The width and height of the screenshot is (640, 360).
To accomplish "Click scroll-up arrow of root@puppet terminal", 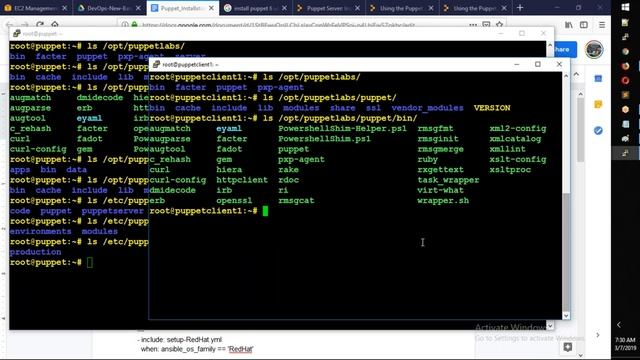I will (550, 45).
